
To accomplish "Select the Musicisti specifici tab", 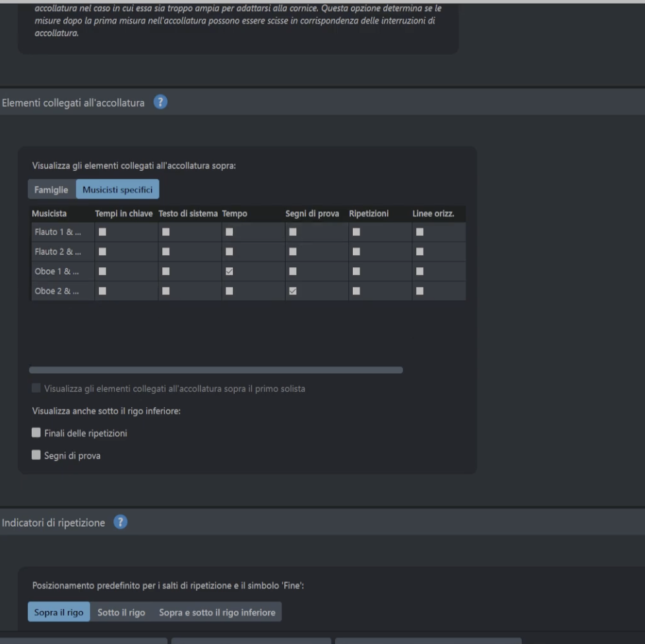I will tap(117, 189).
